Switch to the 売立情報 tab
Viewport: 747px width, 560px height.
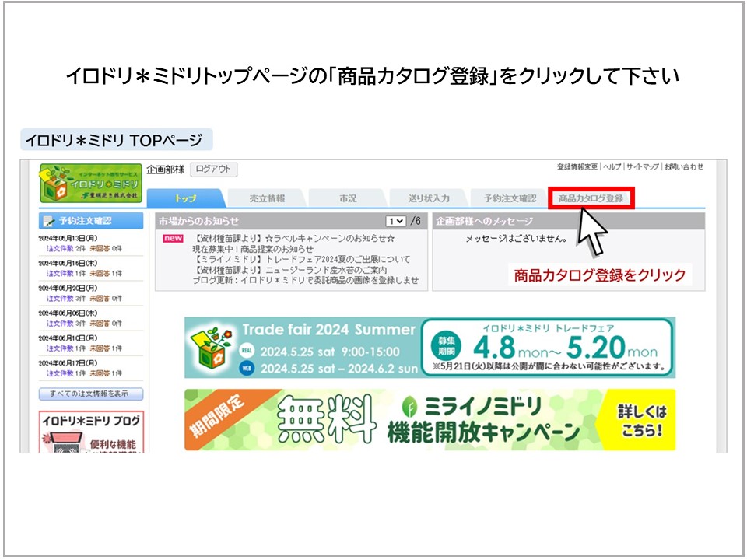(267, 198)
